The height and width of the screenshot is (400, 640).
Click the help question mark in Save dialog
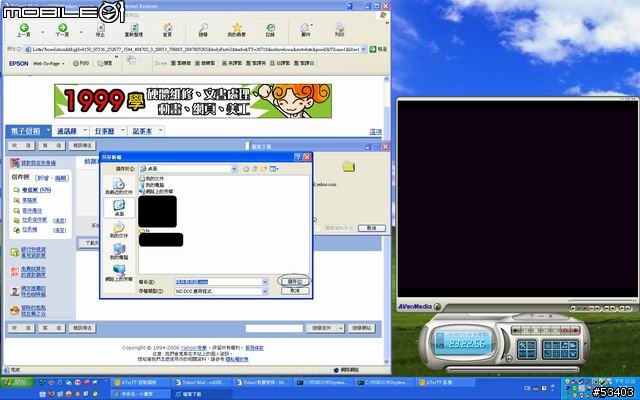298,157
